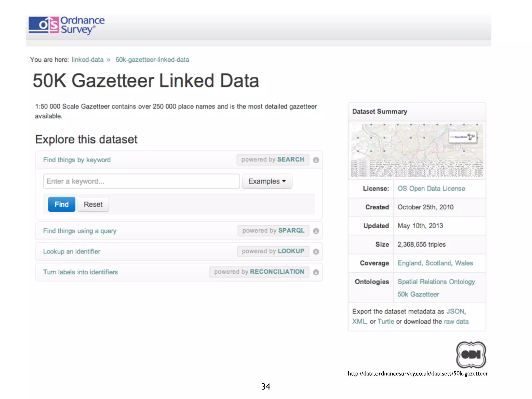
Task: Open info icon beside powered by RECONCILIATION
Action: click(316, 272)
